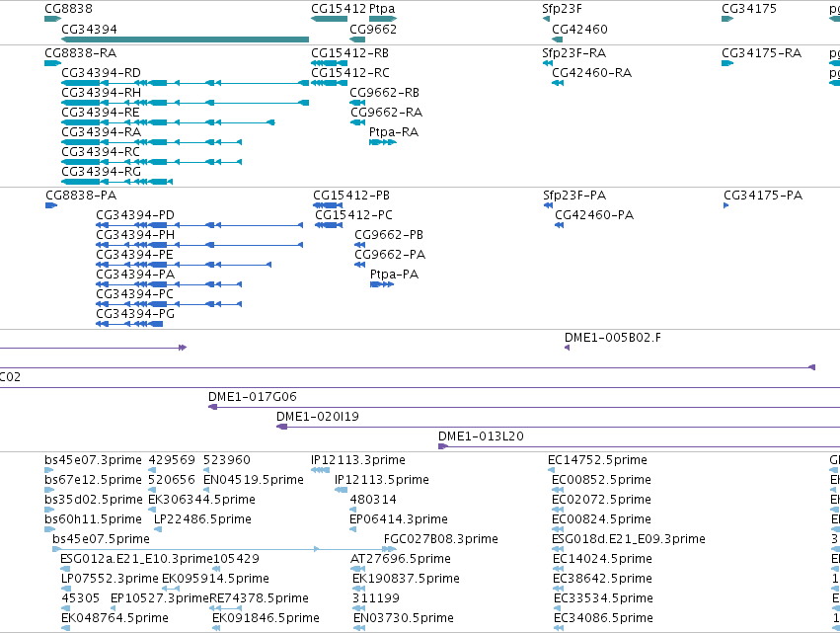Click the ESG018d.E21_E09.3prime EST label

click(629, 538)
